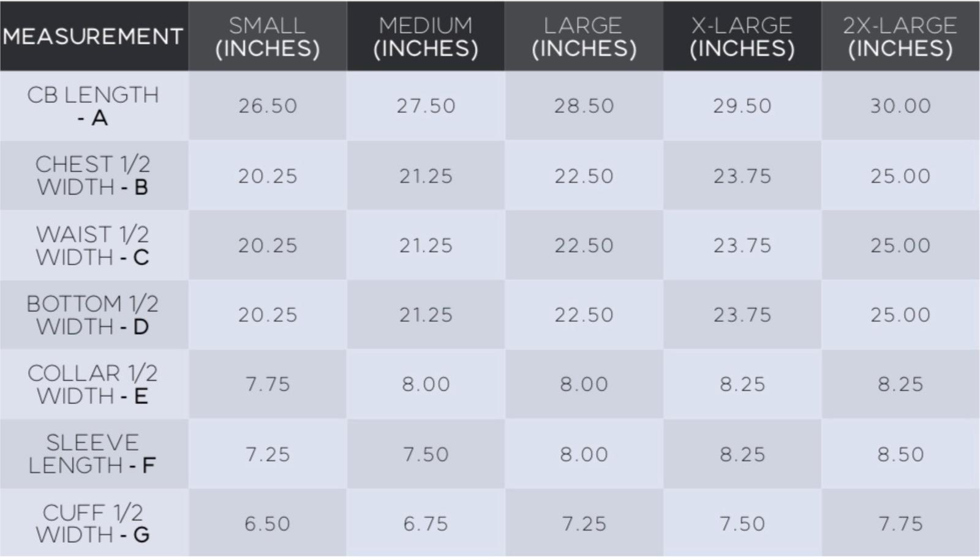Image resolution: width=980 pixels, height=560 pixels.
Task: Click the 7.75 small collar width cell
Action: click(268, 384)
